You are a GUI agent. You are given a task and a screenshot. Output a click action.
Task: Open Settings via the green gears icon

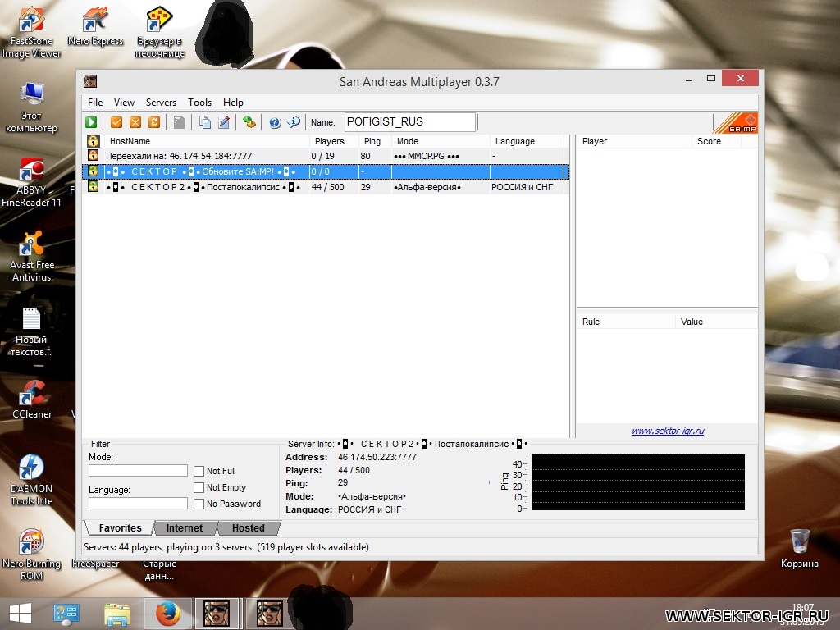point(249,122)
